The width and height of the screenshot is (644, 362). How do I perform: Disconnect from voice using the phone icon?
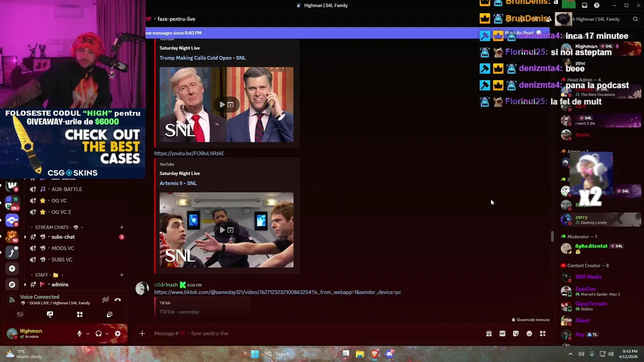pos(118,300)
